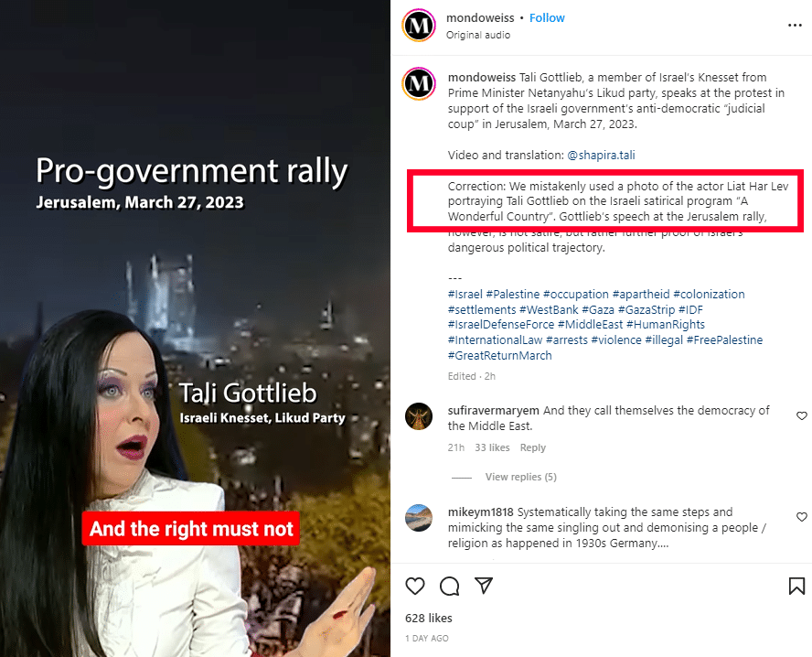Image resolution: width=812 pixels, height=657 pixels.
Task: Click the rally video to pause
Action: pos(196,328)
